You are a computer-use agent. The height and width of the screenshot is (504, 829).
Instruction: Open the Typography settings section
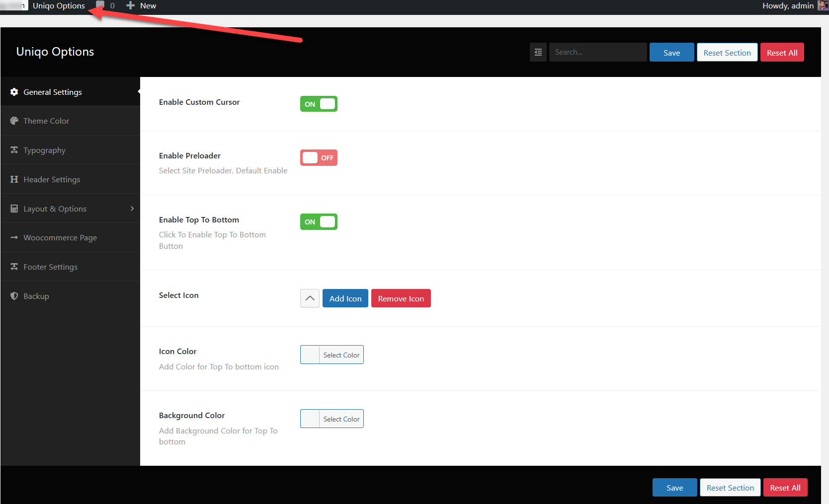tap(44, 150)
